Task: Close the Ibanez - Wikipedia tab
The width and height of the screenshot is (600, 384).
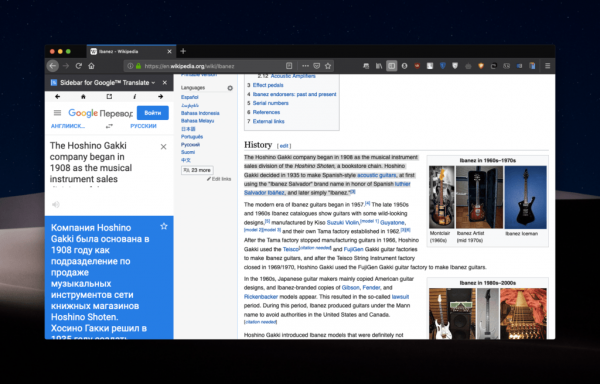Action: (169, 52)
